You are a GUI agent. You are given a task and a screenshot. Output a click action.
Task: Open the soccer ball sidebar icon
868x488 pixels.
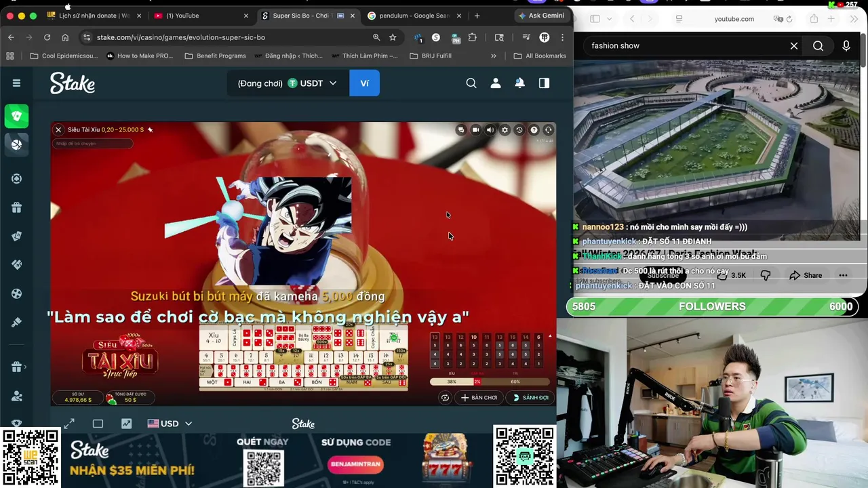coord(17,293)
